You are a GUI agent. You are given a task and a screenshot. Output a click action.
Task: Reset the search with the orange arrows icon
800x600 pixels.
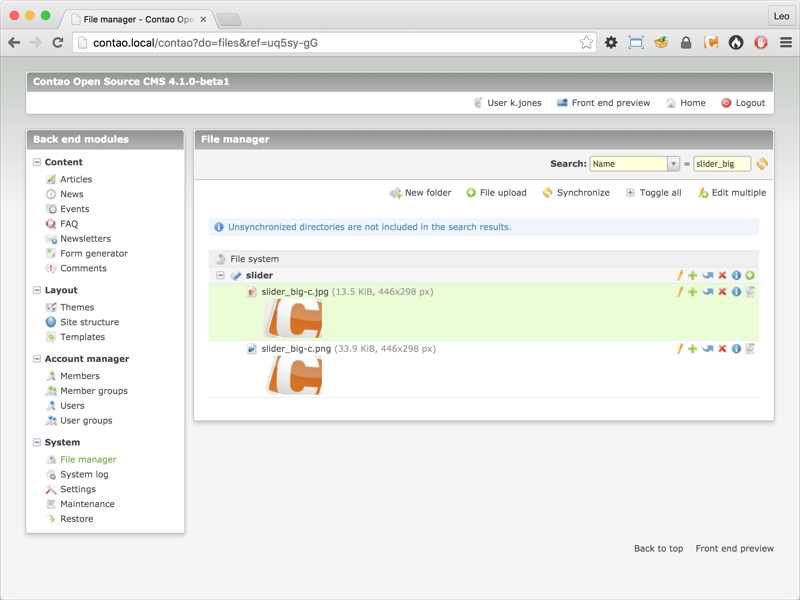coord(762,164)
